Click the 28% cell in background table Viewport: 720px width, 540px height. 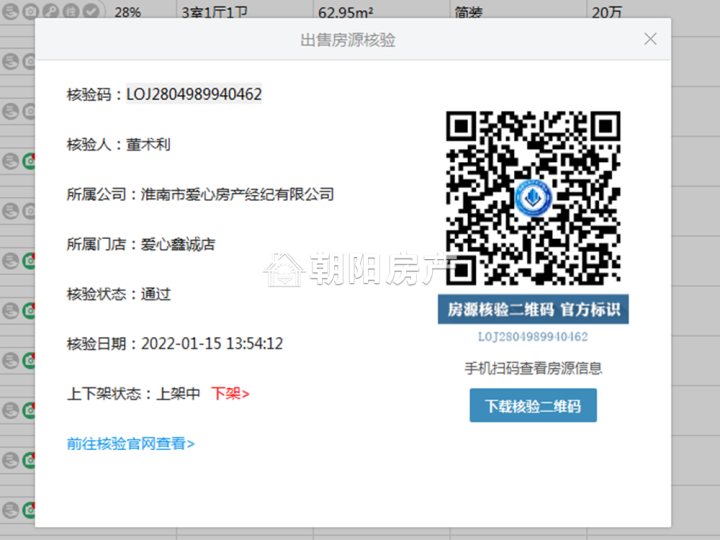[x=128, y=12]
